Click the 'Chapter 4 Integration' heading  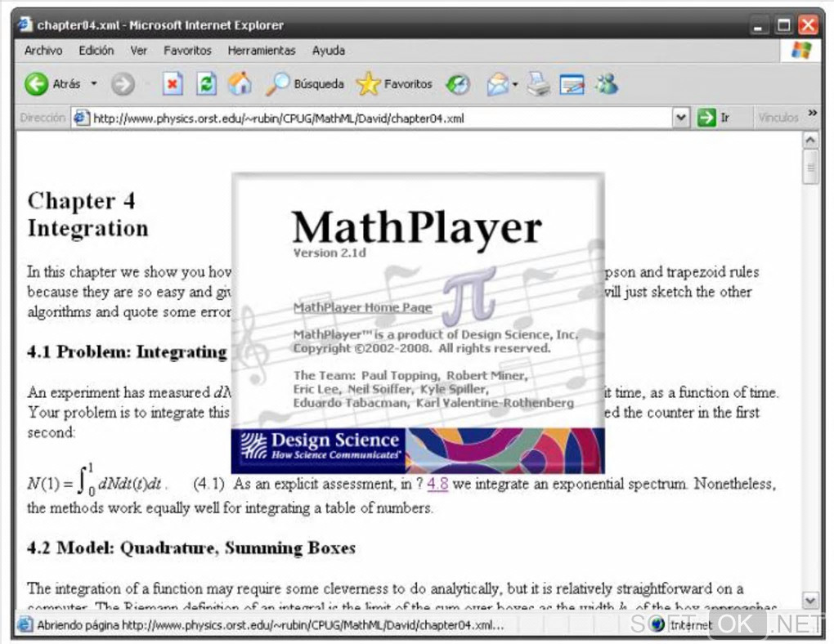[x=87, y=214]
